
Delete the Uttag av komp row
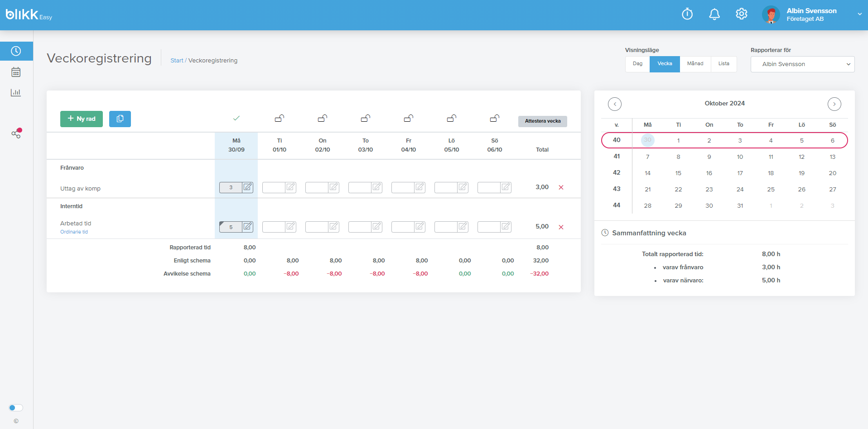[x=561, y=187]
